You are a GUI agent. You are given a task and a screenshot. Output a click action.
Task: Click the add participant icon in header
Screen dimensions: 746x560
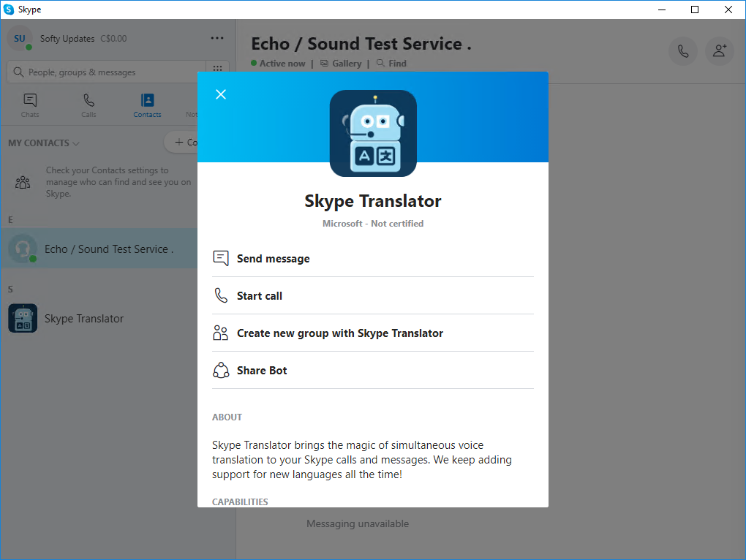(720, 51)
